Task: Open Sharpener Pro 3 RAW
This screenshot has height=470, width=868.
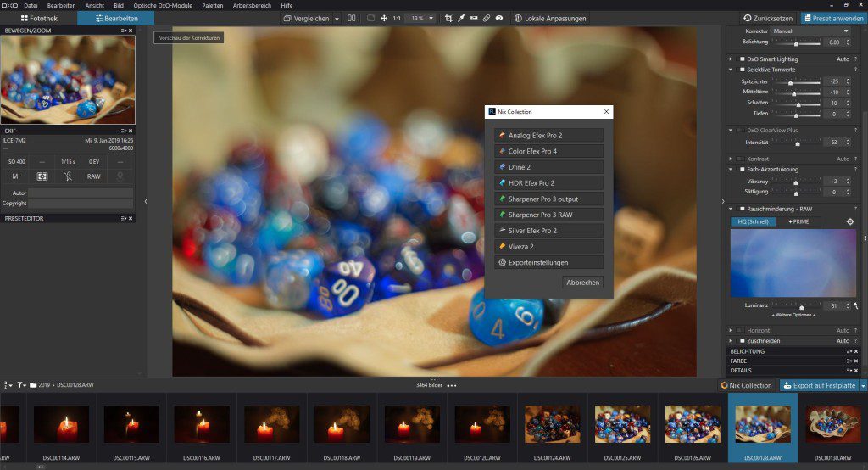Action: point(548,215)
